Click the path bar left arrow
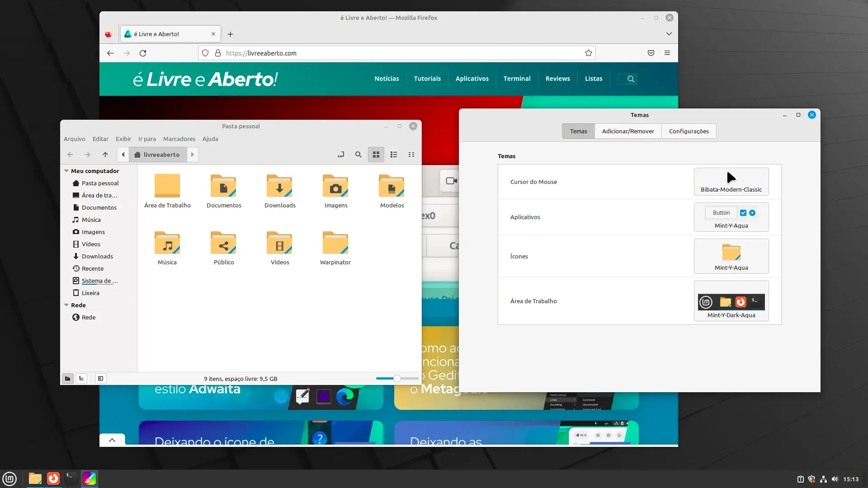Screen dimensions: 868x488 coord(123,155)
